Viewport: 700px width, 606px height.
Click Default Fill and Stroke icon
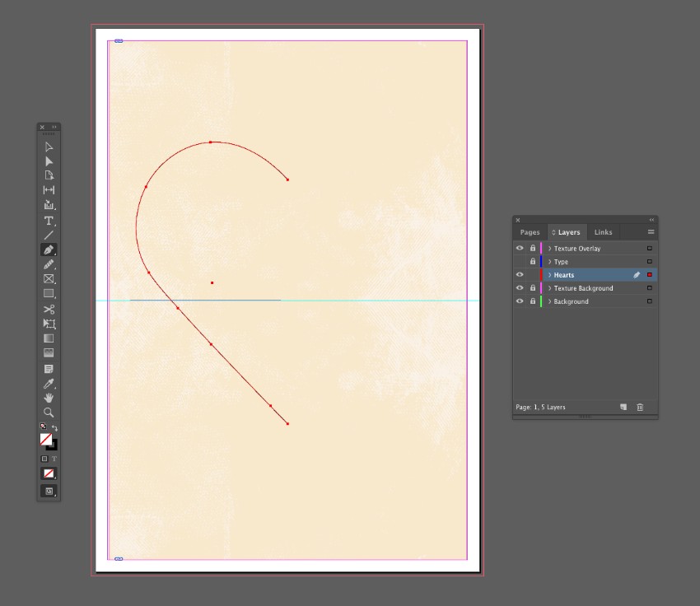(43, 427)
